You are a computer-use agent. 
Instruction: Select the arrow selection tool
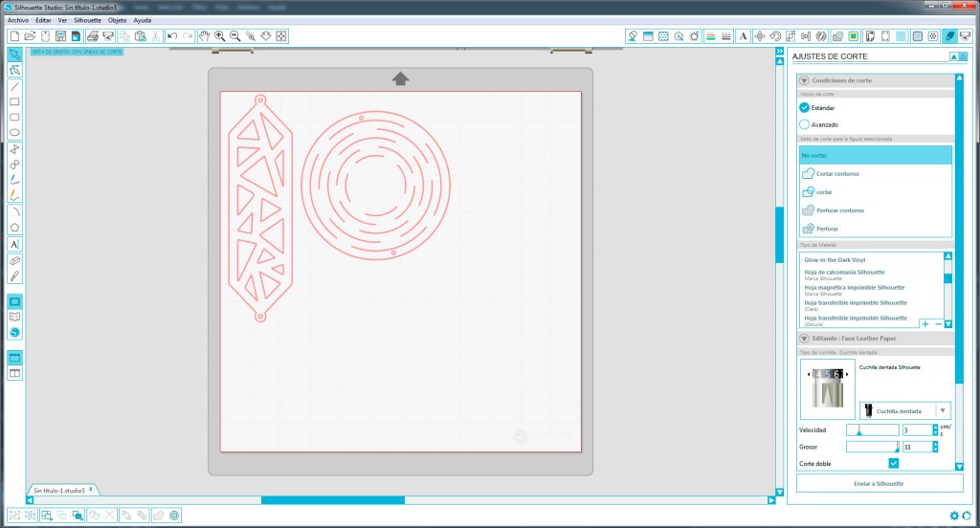click(14, 55)
